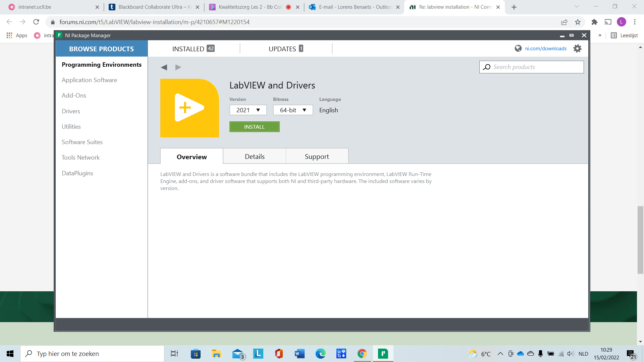The width and height of the screenshot is (644, 362).
Task: Bookmark the forum page with the star icon
Action: (x=578, y=22)
